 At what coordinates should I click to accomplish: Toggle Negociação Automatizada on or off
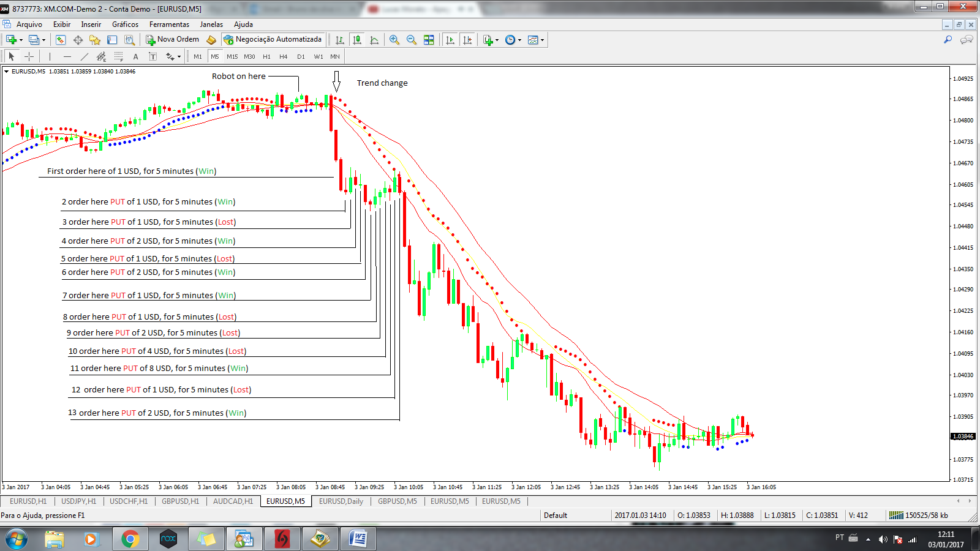(x=273, y=40)
